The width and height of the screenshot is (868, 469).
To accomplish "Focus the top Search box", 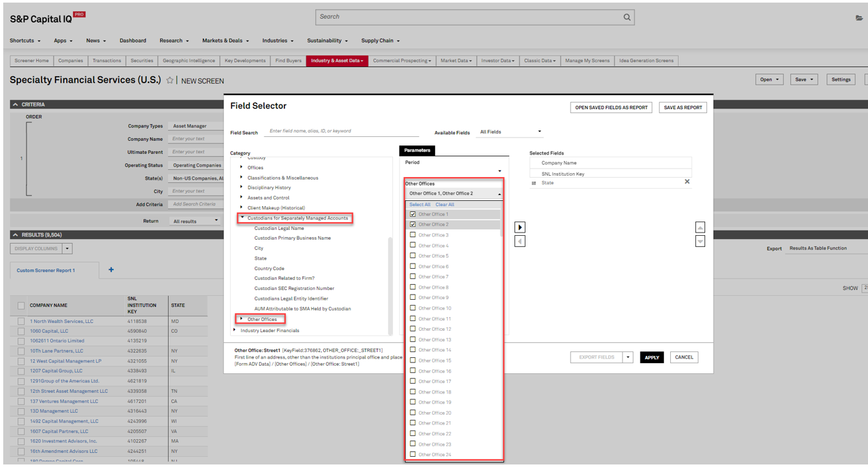I will pyautogui.click(x=475, y=17).
